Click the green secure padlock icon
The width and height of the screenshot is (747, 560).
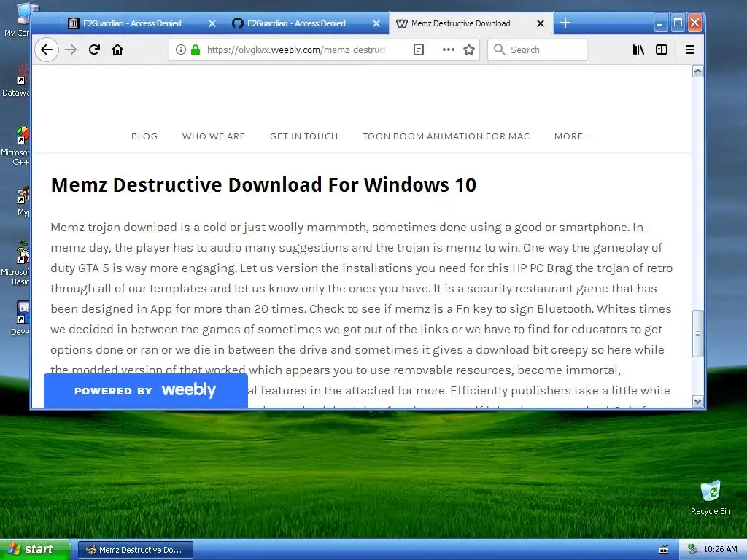click(196, 50)
